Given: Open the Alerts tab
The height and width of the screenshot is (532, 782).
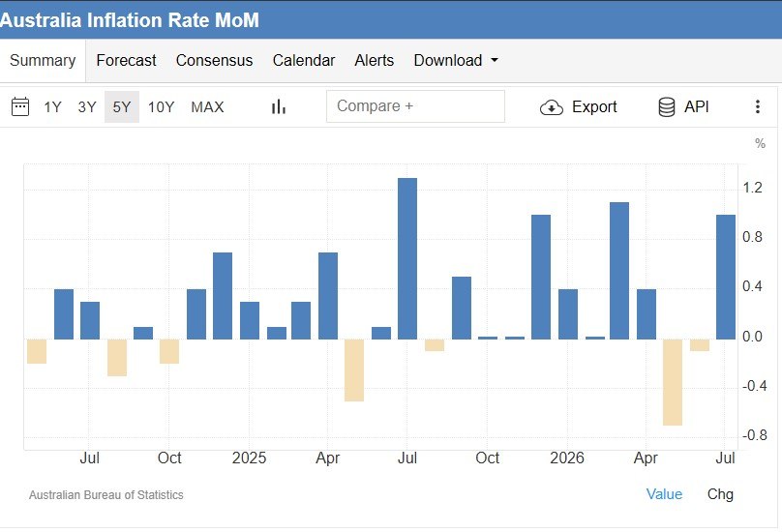Looking at the screenshot, I should pyautogui.click(x=374, y=60).
